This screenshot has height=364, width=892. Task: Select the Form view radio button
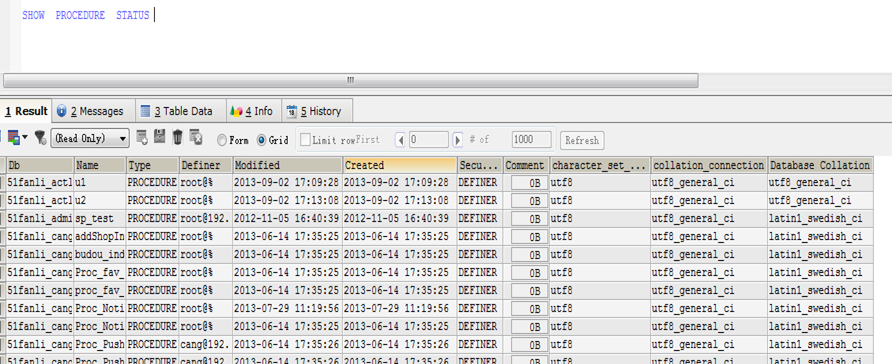click(222, 140)
